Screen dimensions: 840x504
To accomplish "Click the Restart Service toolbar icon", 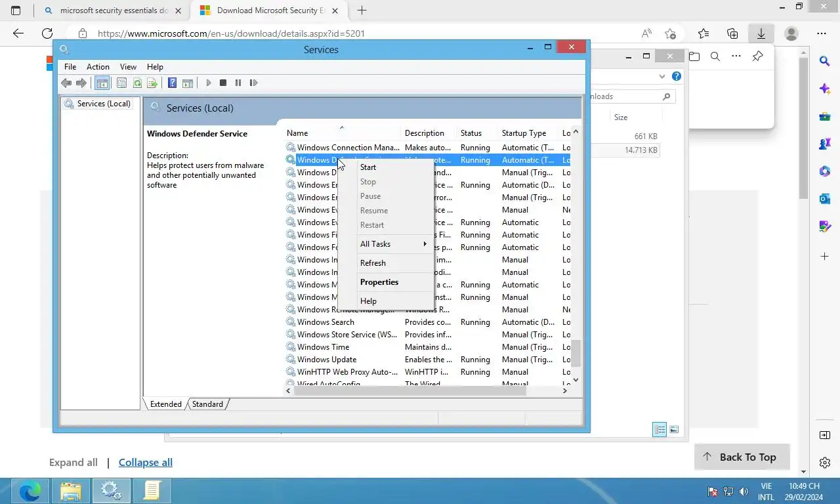I will pyautogui.click(x=254, y=83).
